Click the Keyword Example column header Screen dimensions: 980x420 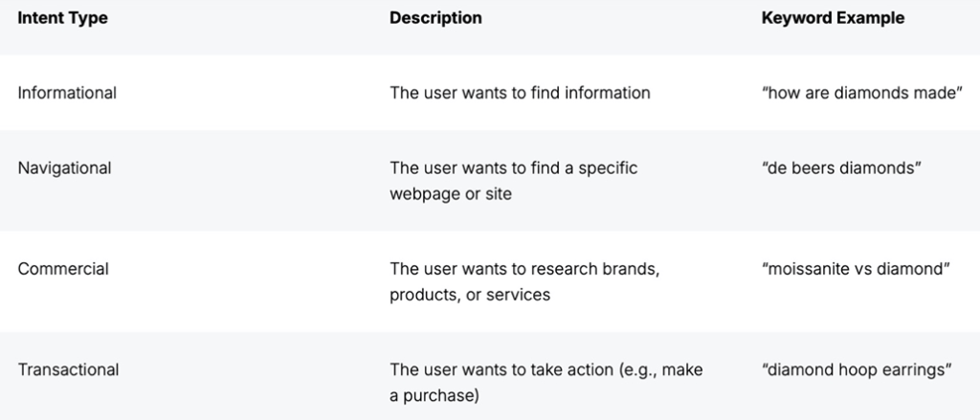tap(833, 18)
